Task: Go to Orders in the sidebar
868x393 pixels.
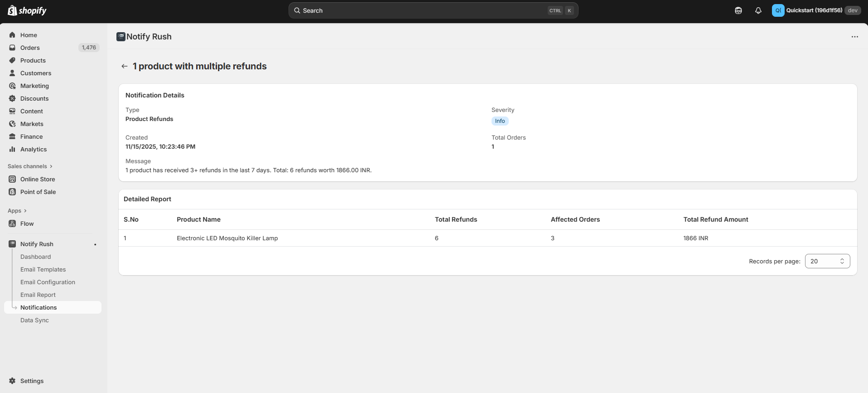Action: coord(30,48)
